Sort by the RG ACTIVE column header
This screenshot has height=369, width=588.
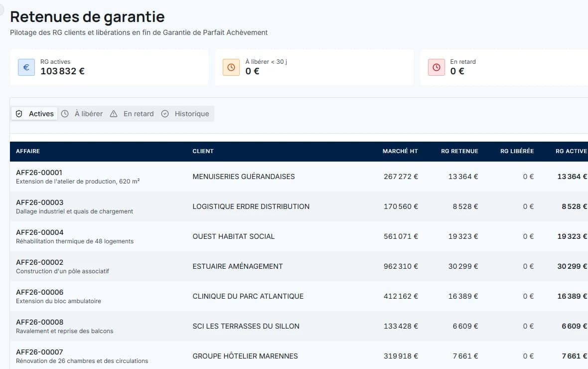click(571, 151)
